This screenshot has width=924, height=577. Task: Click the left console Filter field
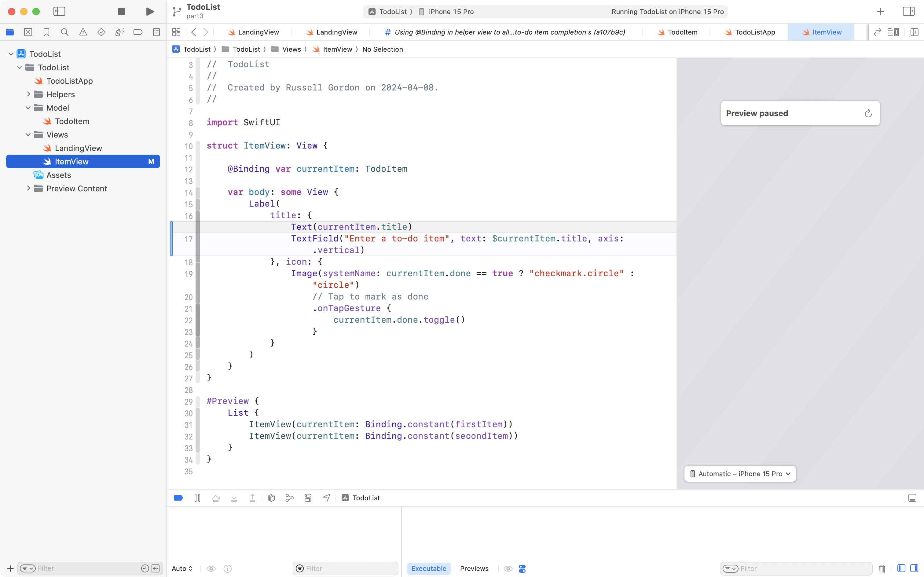[x=345, y=568]
